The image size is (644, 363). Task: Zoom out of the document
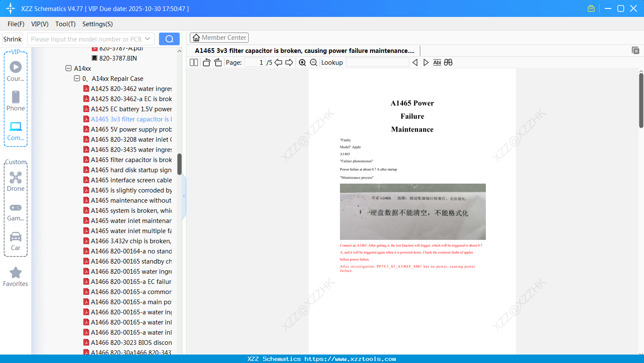[314, 63]
